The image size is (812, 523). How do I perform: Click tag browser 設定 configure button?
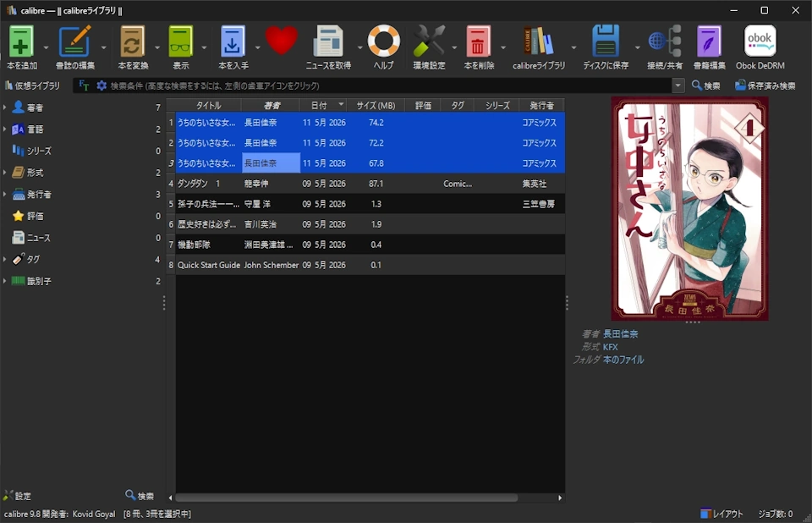[17, 496]
